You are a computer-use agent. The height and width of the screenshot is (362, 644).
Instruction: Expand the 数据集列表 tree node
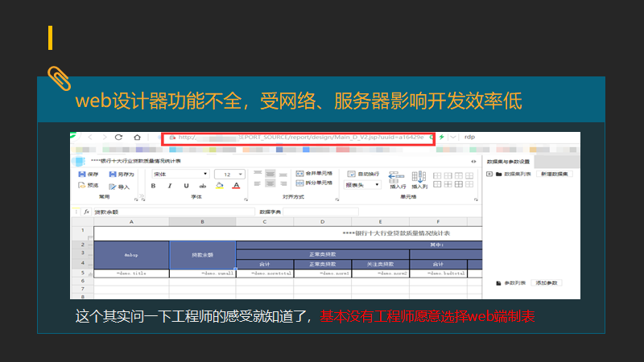[x=489, y=174]
